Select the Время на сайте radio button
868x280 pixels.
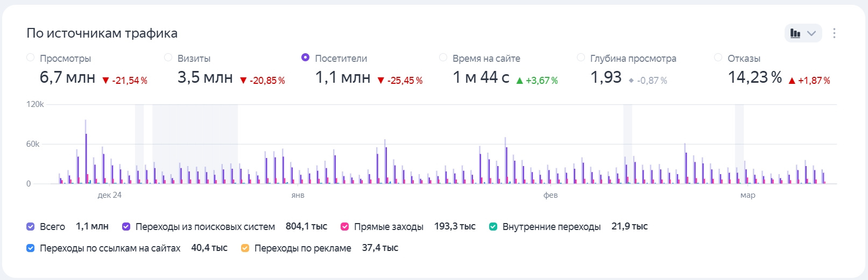click(443, 58)
